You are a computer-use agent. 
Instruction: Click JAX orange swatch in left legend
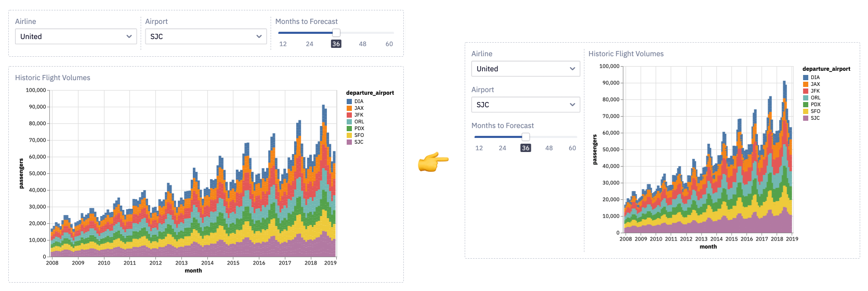pos(349,108)
